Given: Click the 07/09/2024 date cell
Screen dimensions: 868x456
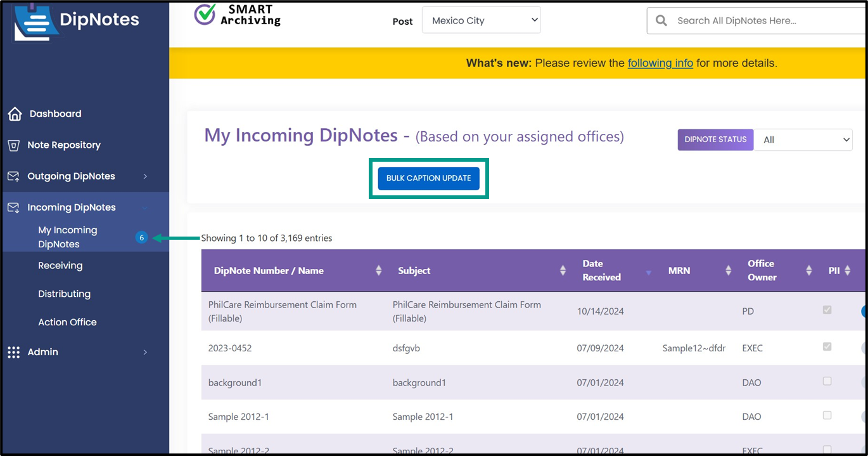Looking at the screenshot, I should (x=600, y=348).
